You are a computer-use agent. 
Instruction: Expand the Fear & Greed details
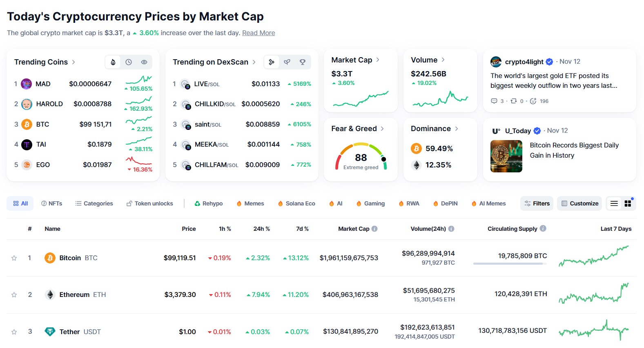click(x=382, y=129)
